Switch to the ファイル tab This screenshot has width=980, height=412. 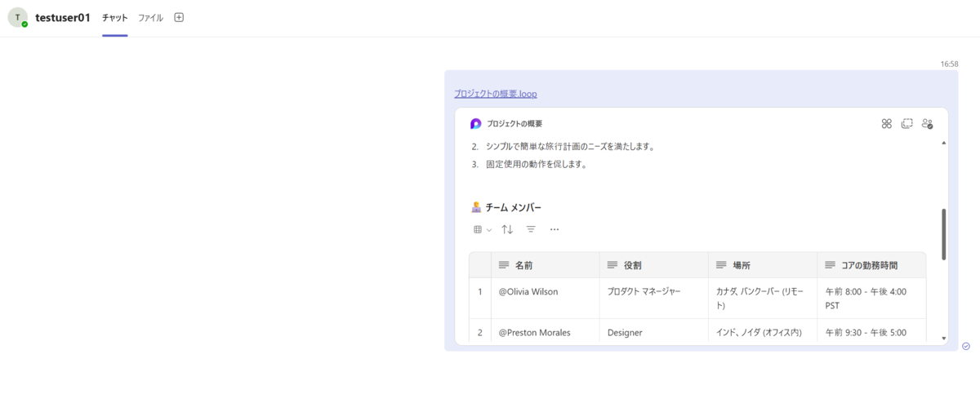coord(150,17)
